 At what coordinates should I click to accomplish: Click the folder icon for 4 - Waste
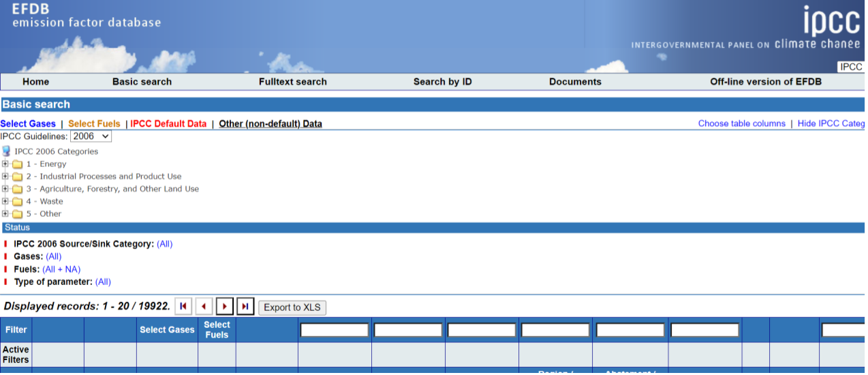(x=17, y=201)
